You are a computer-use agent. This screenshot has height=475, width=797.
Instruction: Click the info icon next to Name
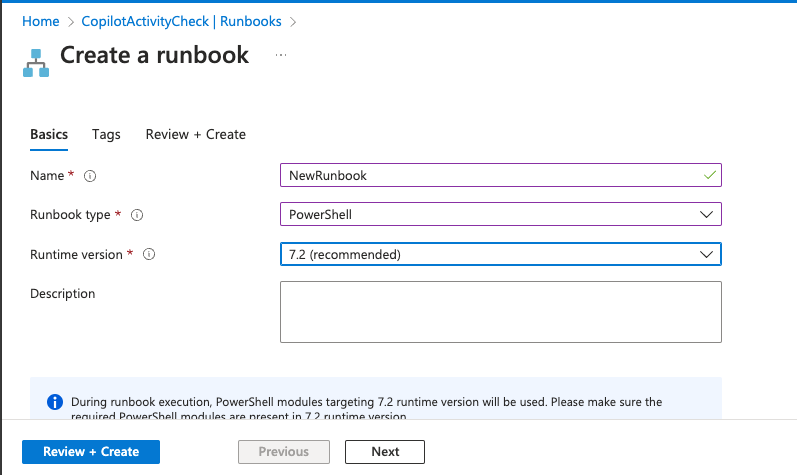coord(90,176)
